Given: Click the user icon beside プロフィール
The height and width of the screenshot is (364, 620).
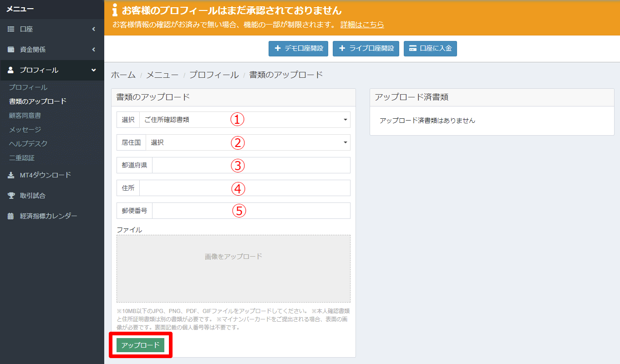Looking at the screenshot, I should (11, 70).
